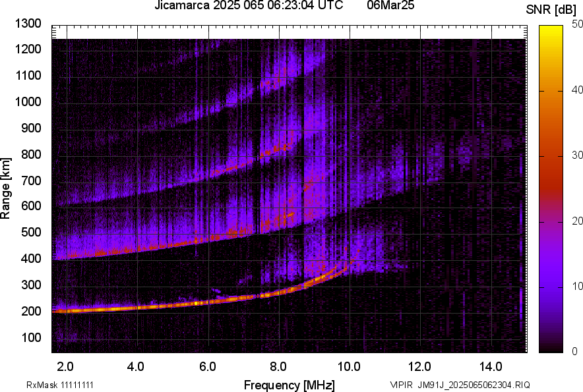Click the colorbar tick value 40
This screenshot has height=392, width=583.
[577, 90]
